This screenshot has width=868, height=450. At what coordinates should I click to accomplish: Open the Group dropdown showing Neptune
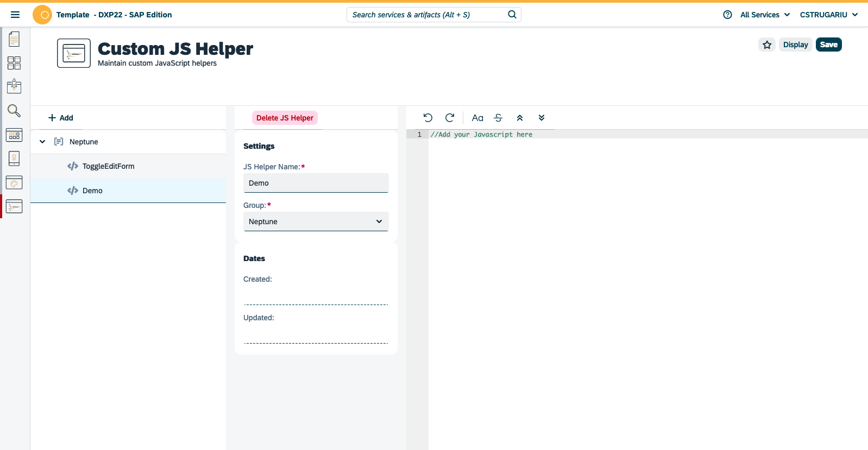(316, 221)
